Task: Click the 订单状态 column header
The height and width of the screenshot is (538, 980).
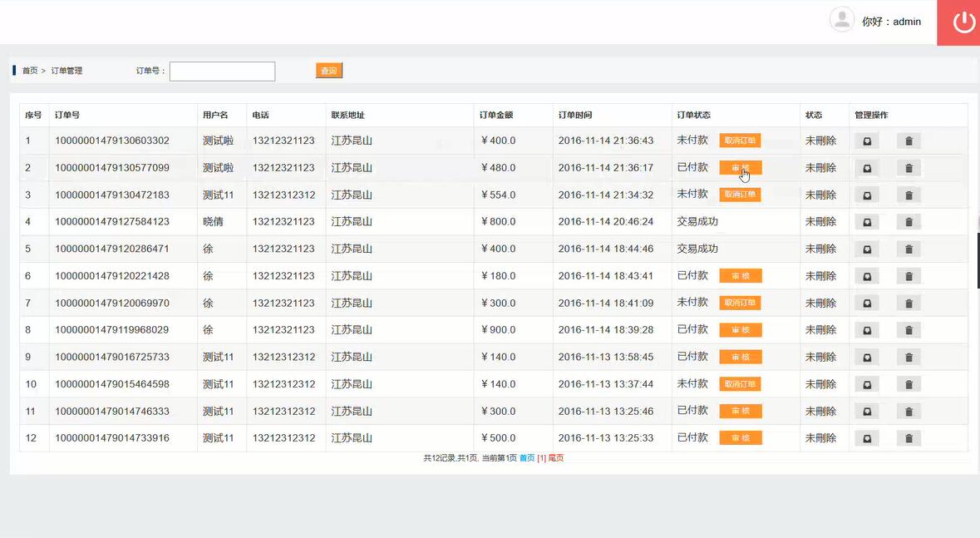Action: click(x=694, y=115)
